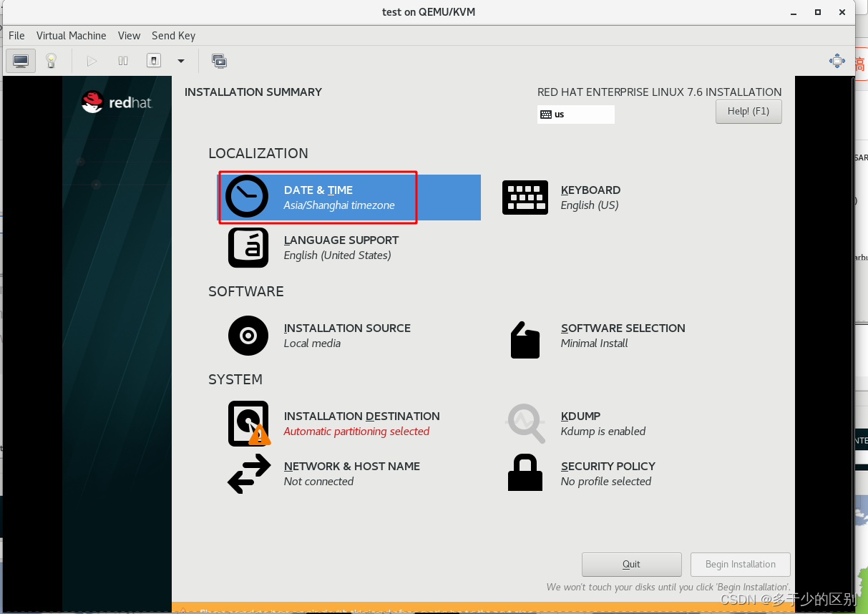Open KEYBOARD English (US) settings
This screenshot has width=868, height=614.
click(590, 198)
